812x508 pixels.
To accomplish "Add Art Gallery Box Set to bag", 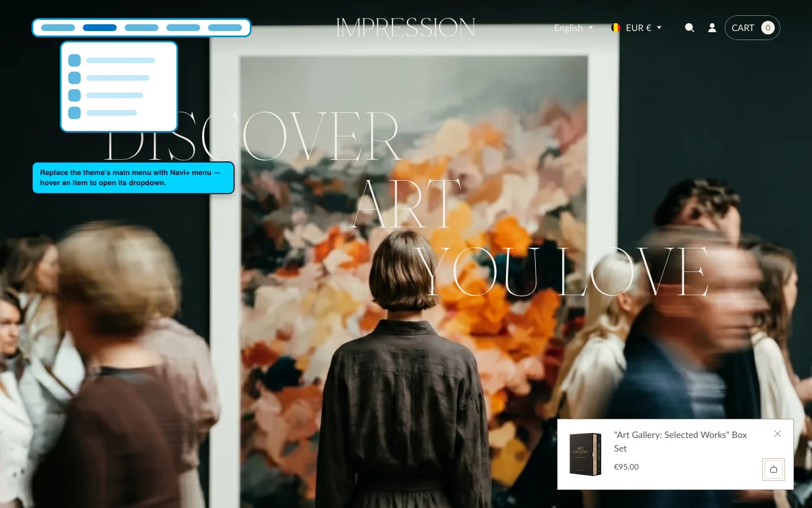I will tap(774, 469).
